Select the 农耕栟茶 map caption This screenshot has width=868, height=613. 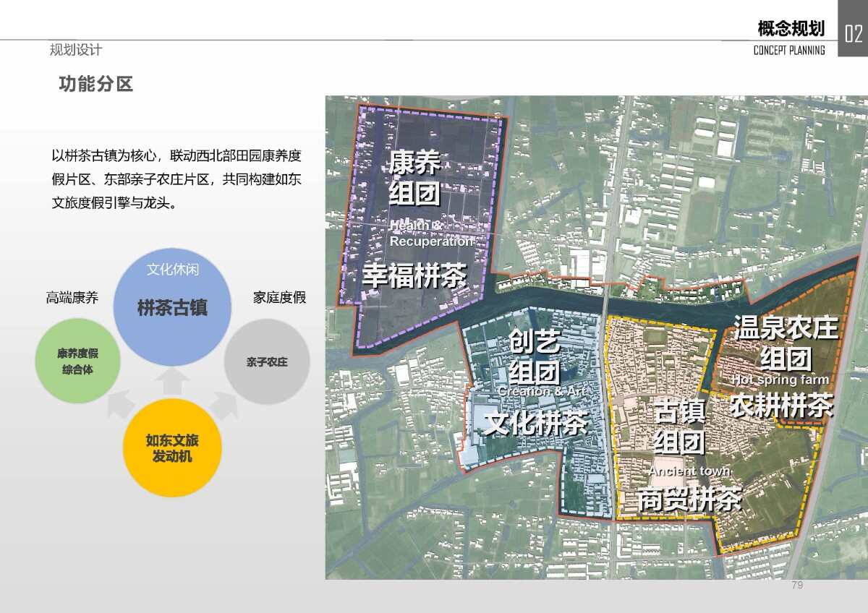[x=780, y=405]
